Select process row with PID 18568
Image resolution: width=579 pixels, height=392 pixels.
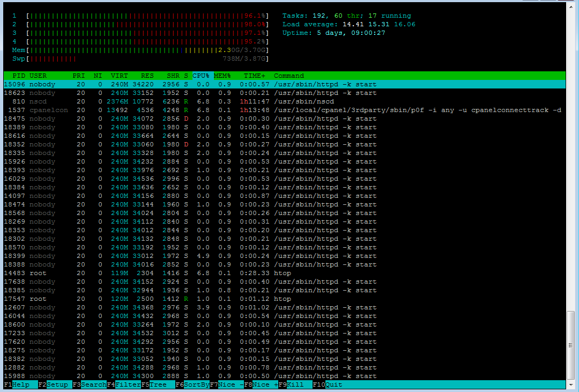pos(284,213)
